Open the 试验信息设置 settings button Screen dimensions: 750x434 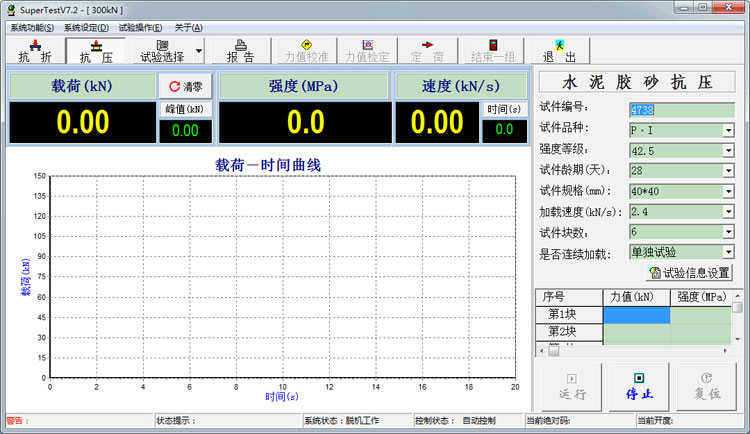tap(690, 272)
